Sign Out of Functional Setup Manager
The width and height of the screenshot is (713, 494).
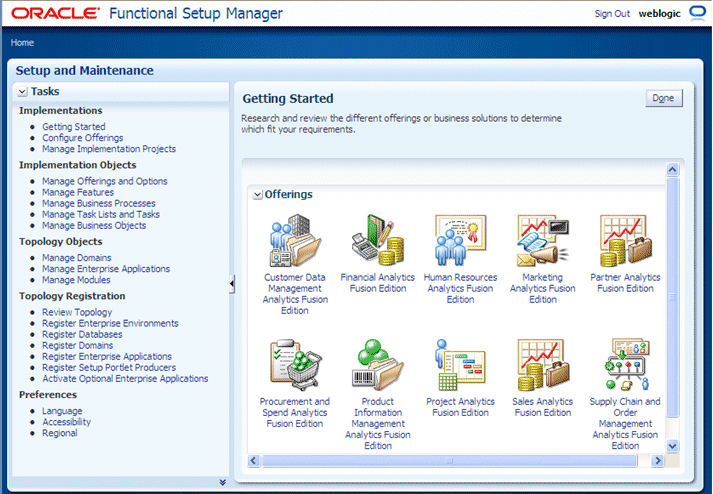(612, 14)
